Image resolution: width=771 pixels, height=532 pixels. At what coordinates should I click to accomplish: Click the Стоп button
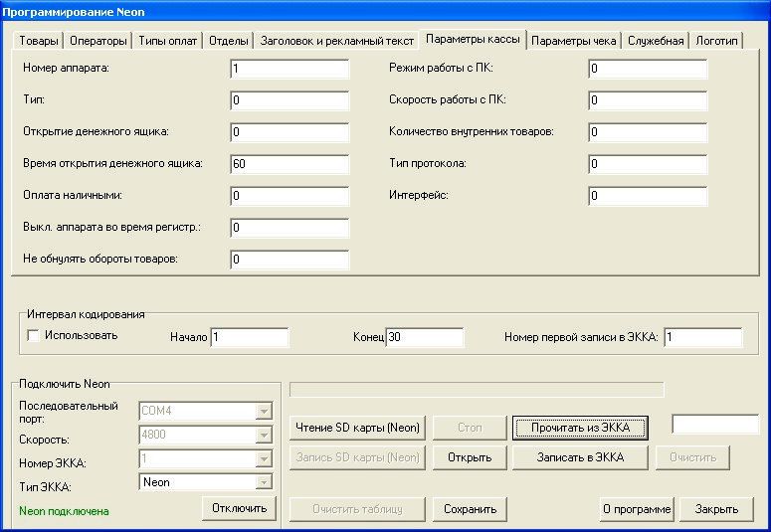click(x=470, y=428)
